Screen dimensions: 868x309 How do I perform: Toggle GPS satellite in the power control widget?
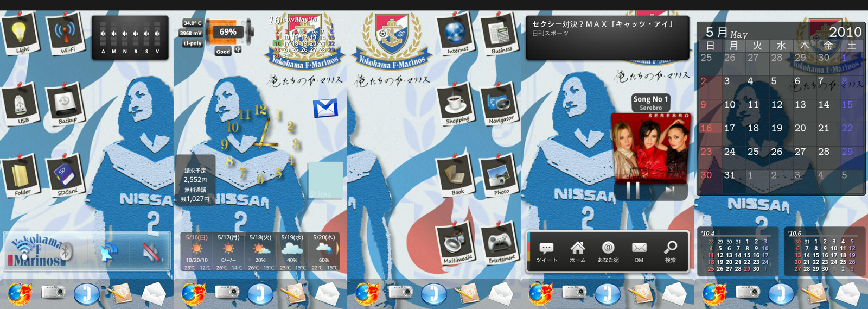click(108, 251)
